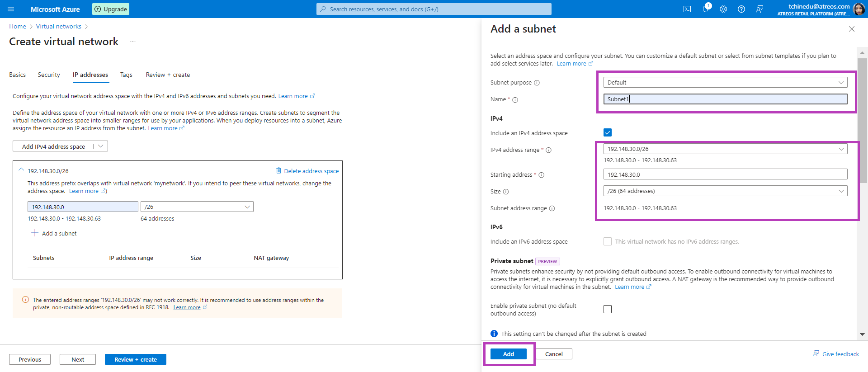Screen dimensions: 868x372
Task: Click the feedback icon in the top bar
Action: coord(759,9)
